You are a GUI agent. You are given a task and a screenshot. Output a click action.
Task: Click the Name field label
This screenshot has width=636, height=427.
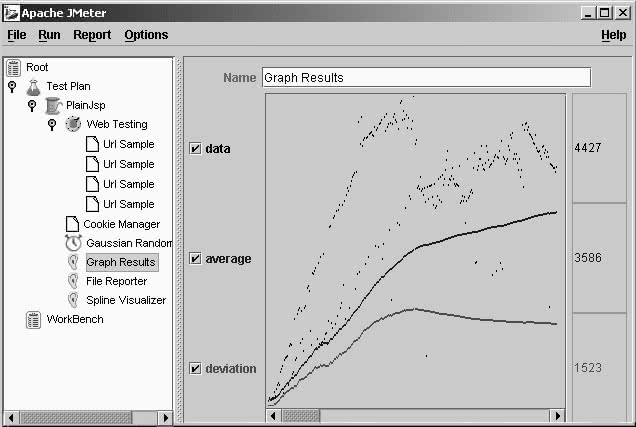click(x=240, y=77)
